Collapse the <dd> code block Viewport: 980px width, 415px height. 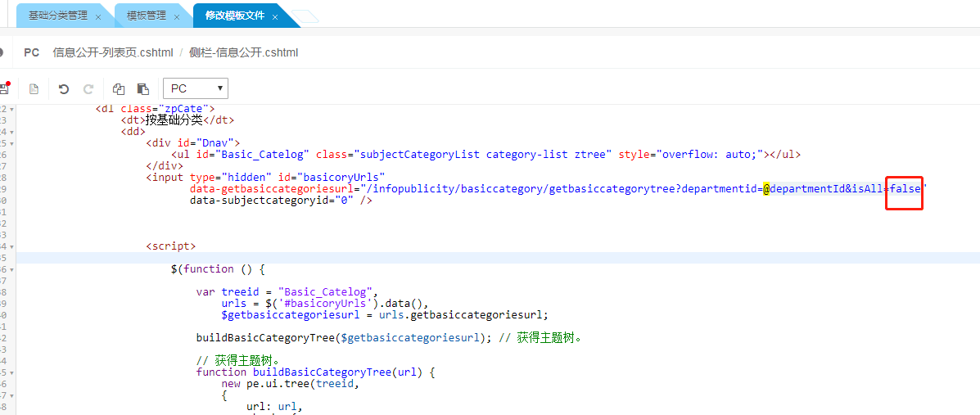11,132
